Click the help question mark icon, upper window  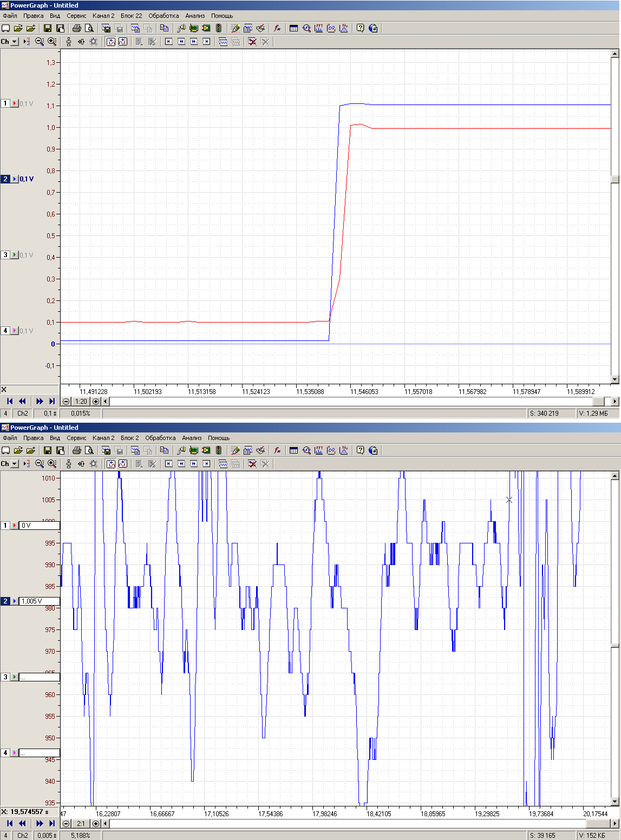click(x=361, y=28)
